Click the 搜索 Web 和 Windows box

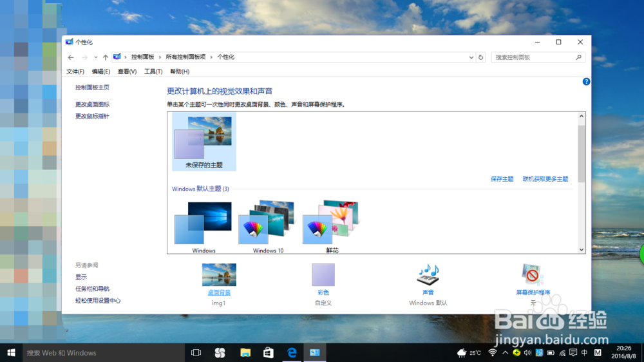click(x=103, y=352)
